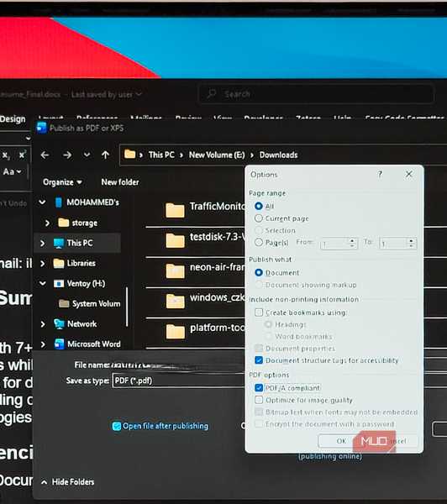Toggle Open file after publishing checkbox

(x=117, y=426)
